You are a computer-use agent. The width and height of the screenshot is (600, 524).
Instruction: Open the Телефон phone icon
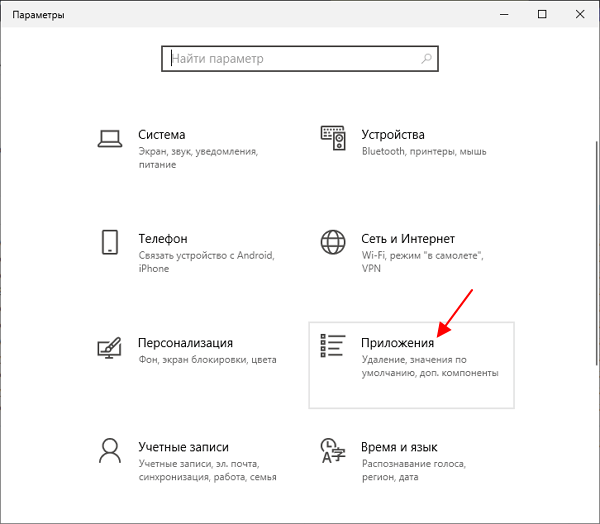pyautogui.click(x=110, y=242)
